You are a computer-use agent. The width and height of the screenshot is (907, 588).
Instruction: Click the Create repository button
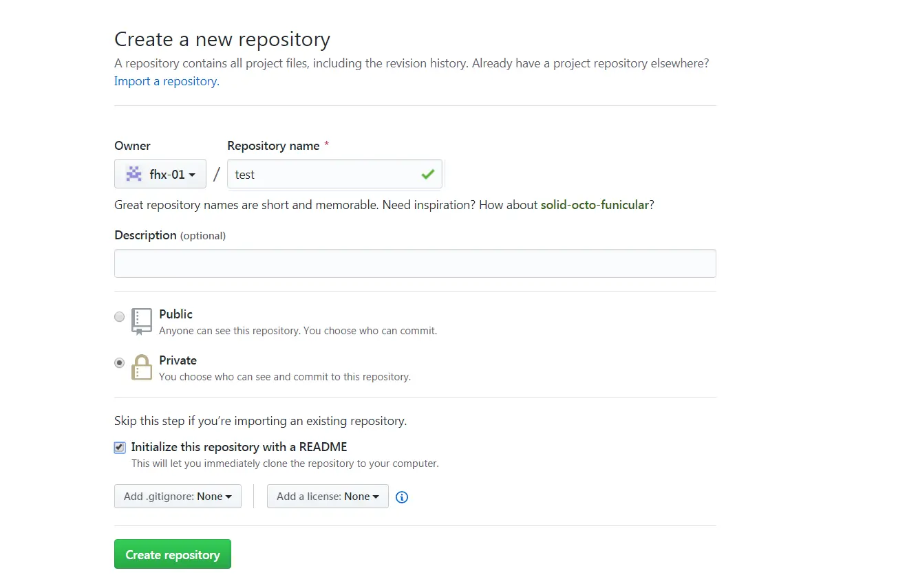(173, 555)
